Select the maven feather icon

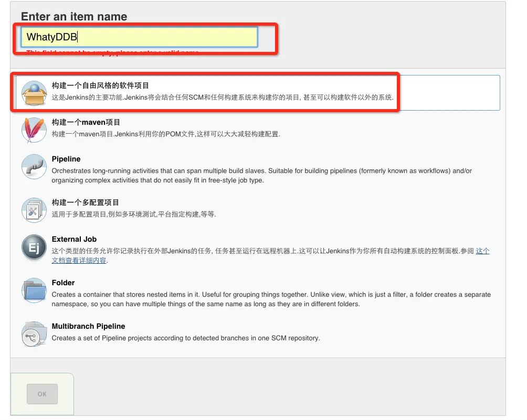pos(34,130)
